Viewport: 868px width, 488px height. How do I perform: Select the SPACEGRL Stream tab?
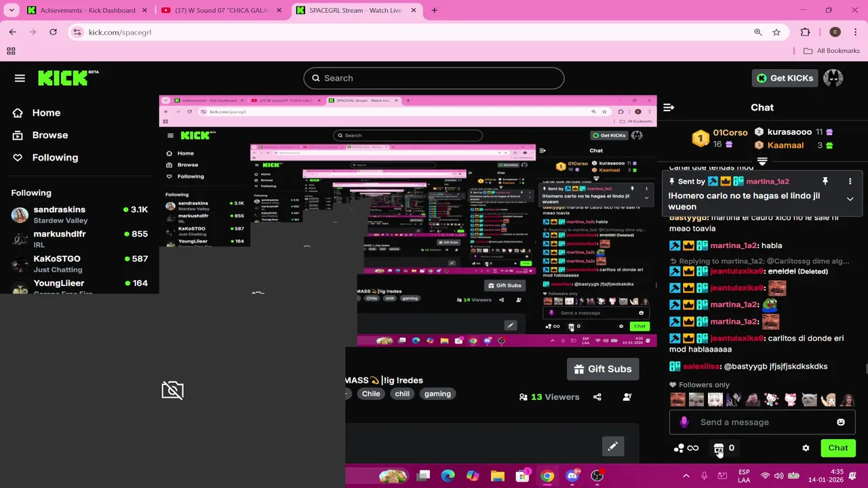(355, 10)
